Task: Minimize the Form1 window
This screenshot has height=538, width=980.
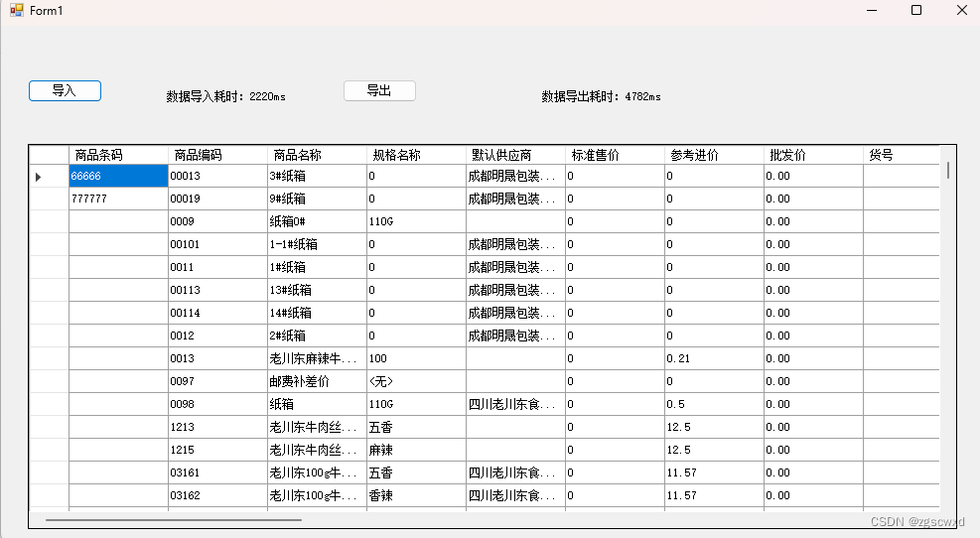Action: (x=872, y=10)
